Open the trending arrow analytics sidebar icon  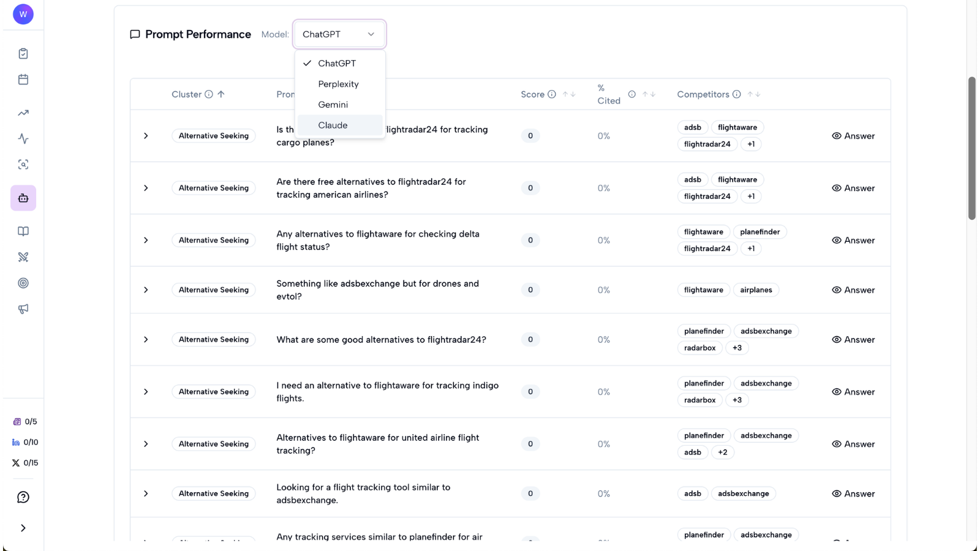(x=23, y=113)
